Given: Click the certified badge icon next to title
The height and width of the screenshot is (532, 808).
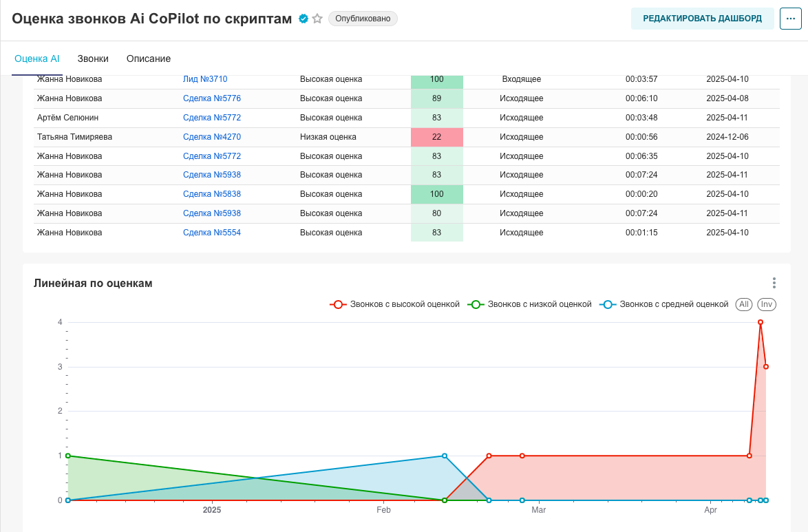Looking at the screenshot, I should pos(303,19).
